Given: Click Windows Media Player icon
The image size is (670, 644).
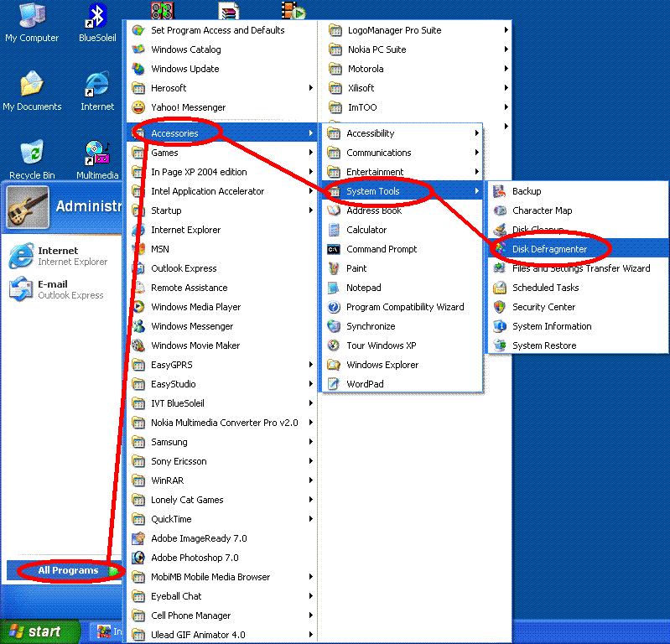Looking at the screenshot, I should pyautogui.click(x=138, y=307).
